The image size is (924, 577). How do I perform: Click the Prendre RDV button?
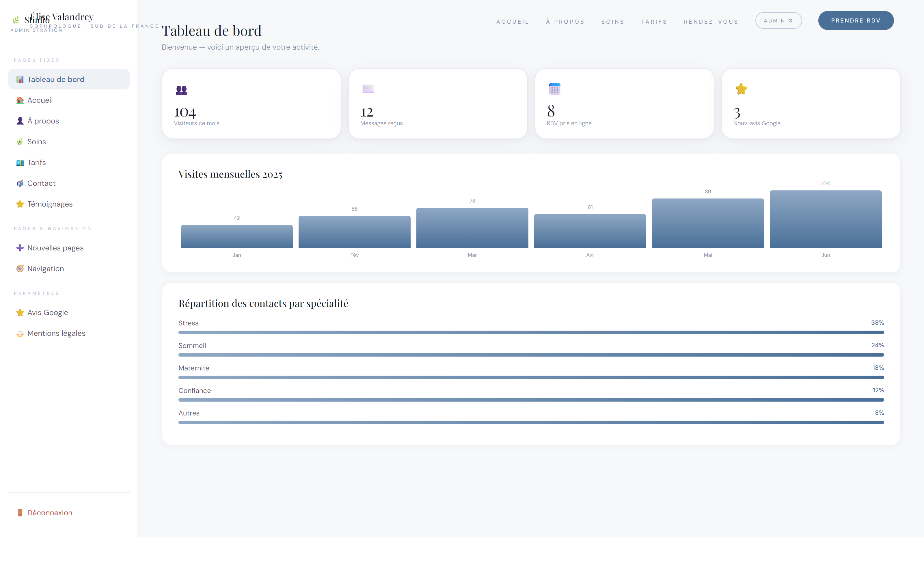pyautogui.click(x=856, y=20)
